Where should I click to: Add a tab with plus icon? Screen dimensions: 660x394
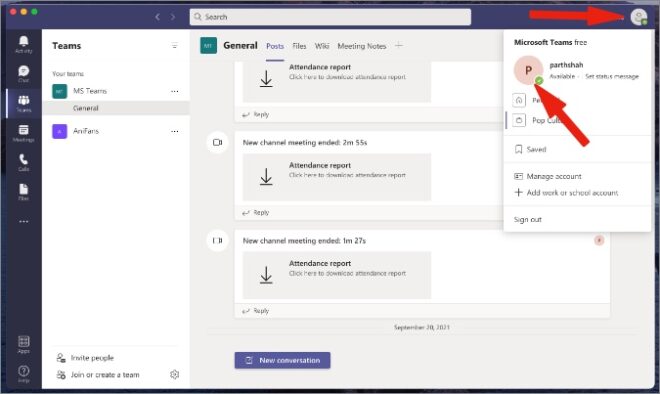(399, 45)
